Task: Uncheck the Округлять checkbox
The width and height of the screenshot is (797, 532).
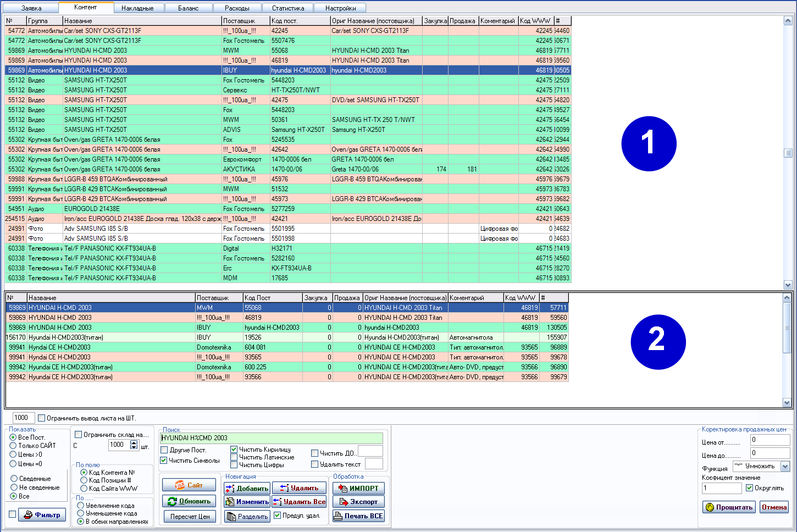Action: coord(749,488)
